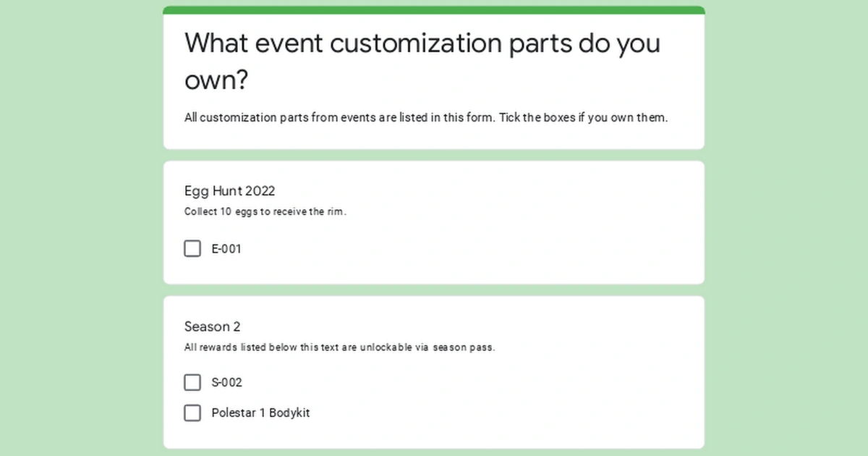This screenshot has height=456, width=868.
Task: Click inside the Egg Hunt 2022 card
Action: (x=434, y=221)
